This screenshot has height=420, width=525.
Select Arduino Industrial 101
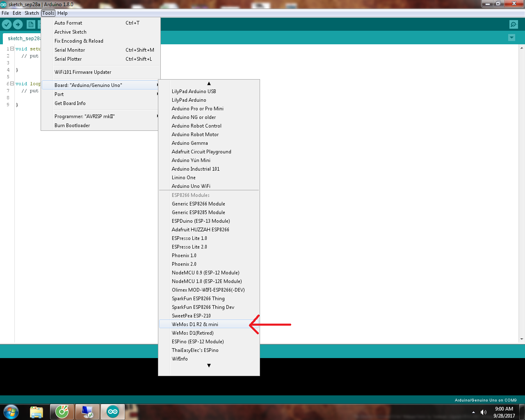point(209,169)
